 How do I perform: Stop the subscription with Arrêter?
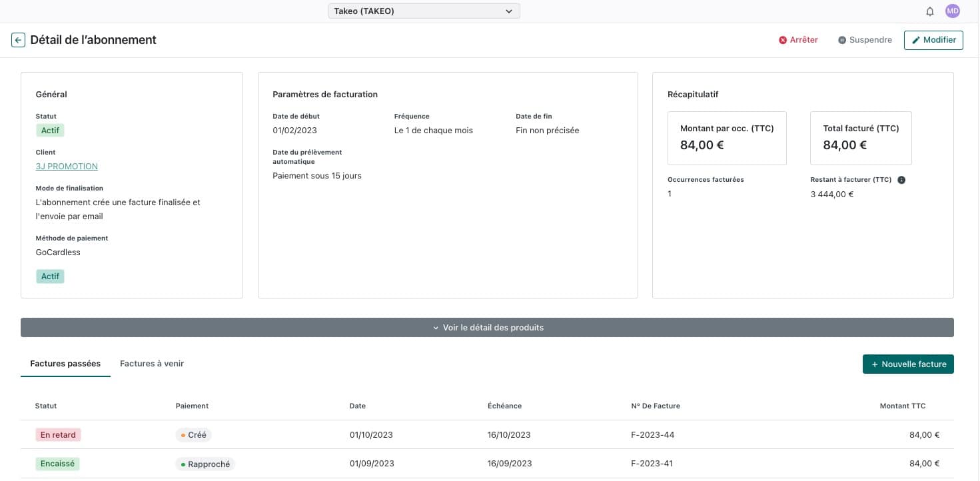tap(798, 40)
